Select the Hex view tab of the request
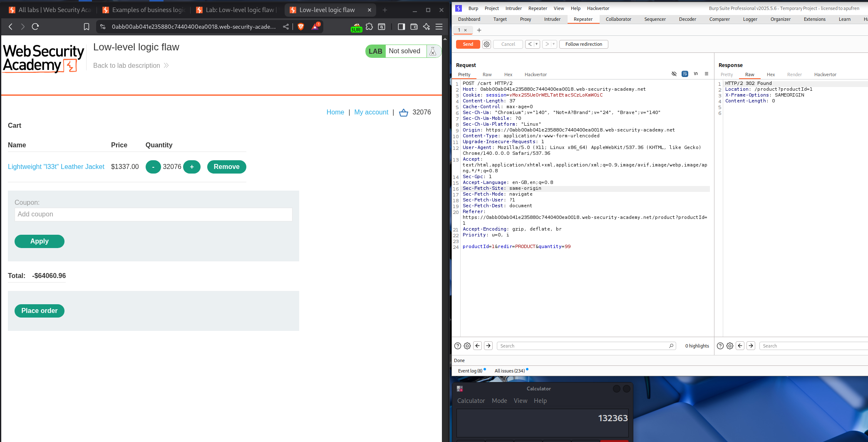This screenshot has height=442, width=868. (508, 74)
